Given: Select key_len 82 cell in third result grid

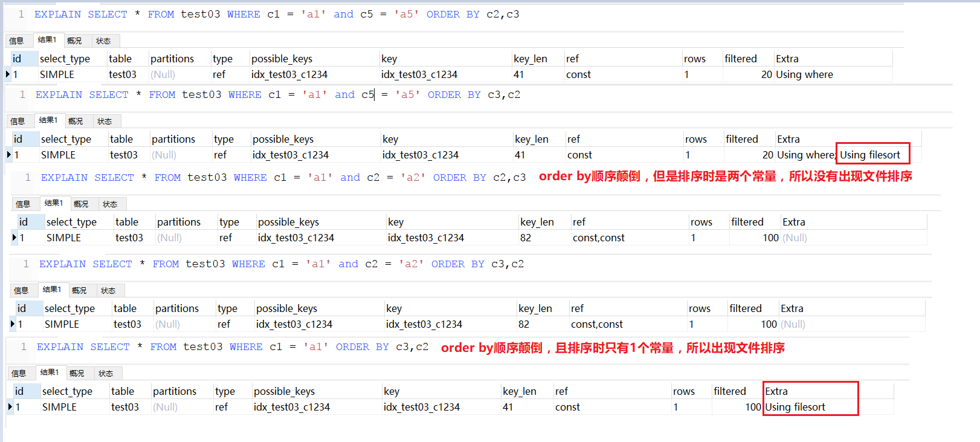Looking at the screenshot, I should [544, 238].
